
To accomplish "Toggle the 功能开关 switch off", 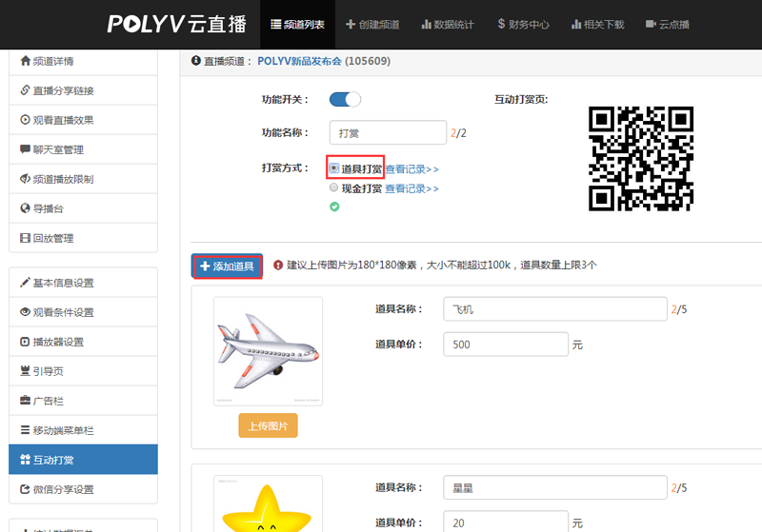I will click(x=345, y=99).
